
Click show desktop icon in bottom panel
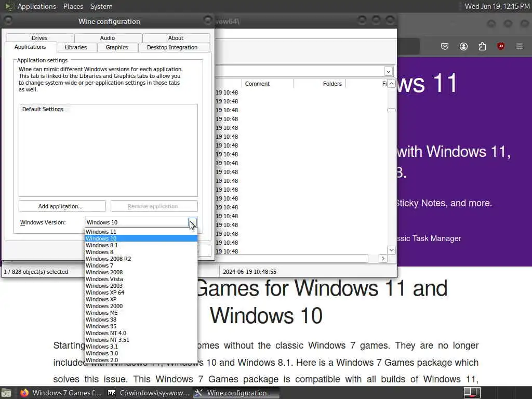[6, 393]
